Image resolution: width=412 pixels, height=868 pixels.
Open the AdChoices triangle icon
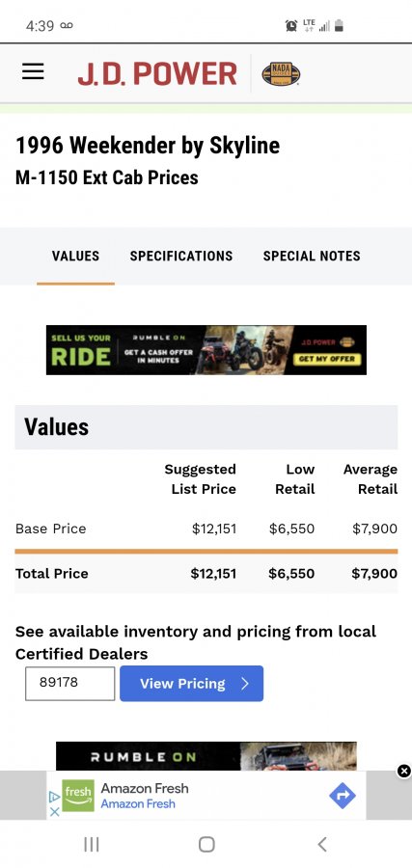(x=54, y=797)
